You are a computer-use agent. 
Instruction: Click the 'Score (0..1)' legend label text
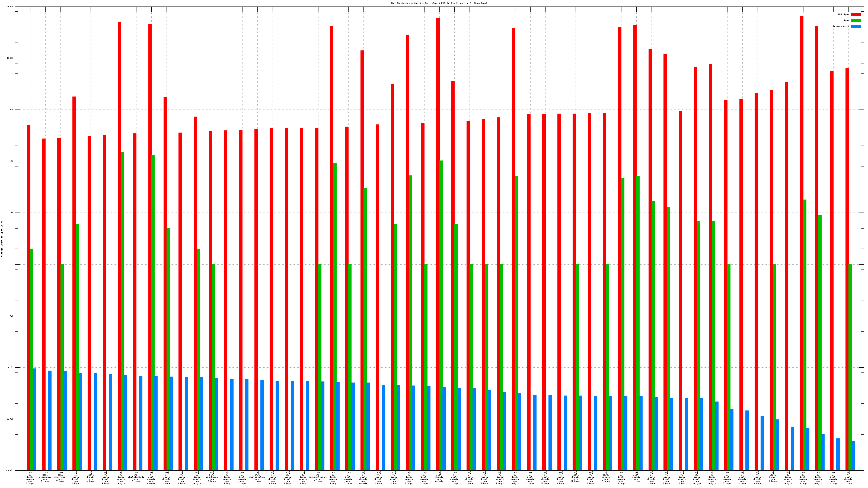pos(841,26)
